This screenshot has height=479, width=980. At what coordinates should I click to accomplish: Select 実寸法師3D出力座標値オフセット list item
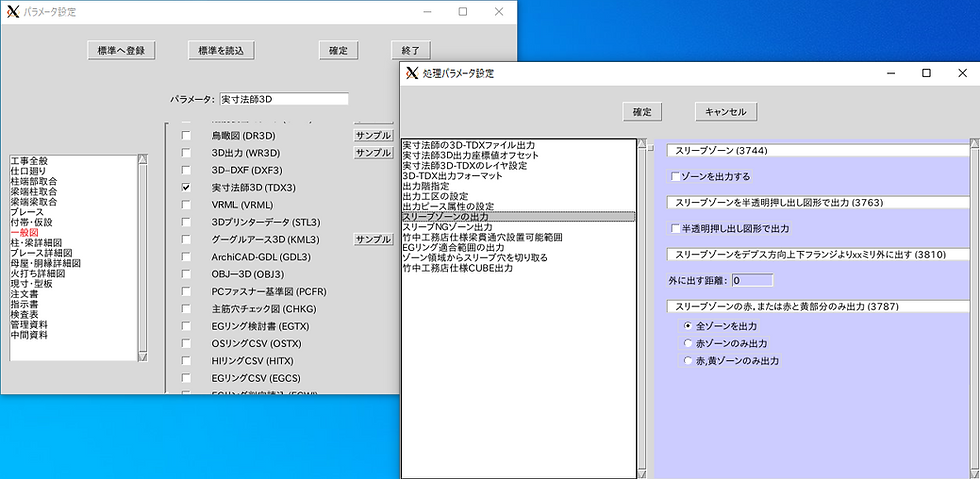click(x=471, y=155)
